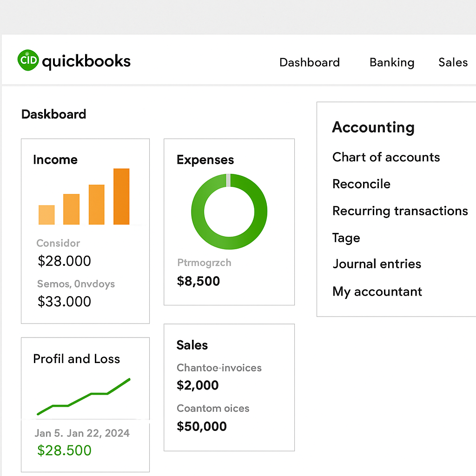Click the Income card title
This screenshot has height=476, width=476.
(x=55, y=160)
